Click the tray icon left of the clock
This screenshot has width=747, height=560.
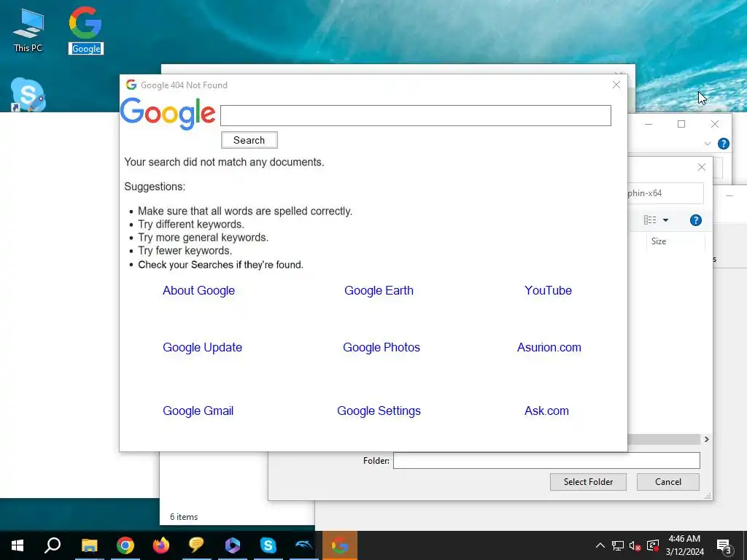click(x=653, y=545)
